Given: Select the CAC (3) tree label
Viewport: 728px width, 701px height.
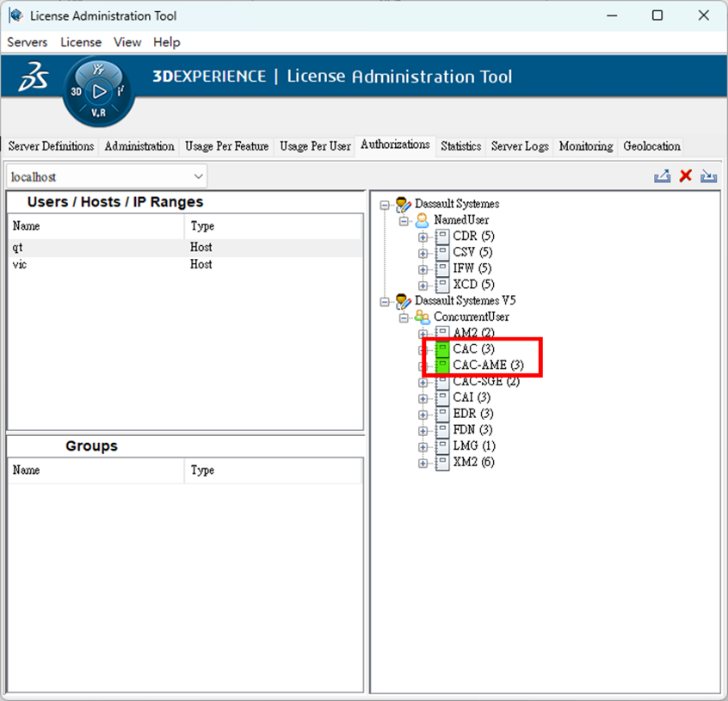Looking at the screenshot, I should tap(473, 349).
